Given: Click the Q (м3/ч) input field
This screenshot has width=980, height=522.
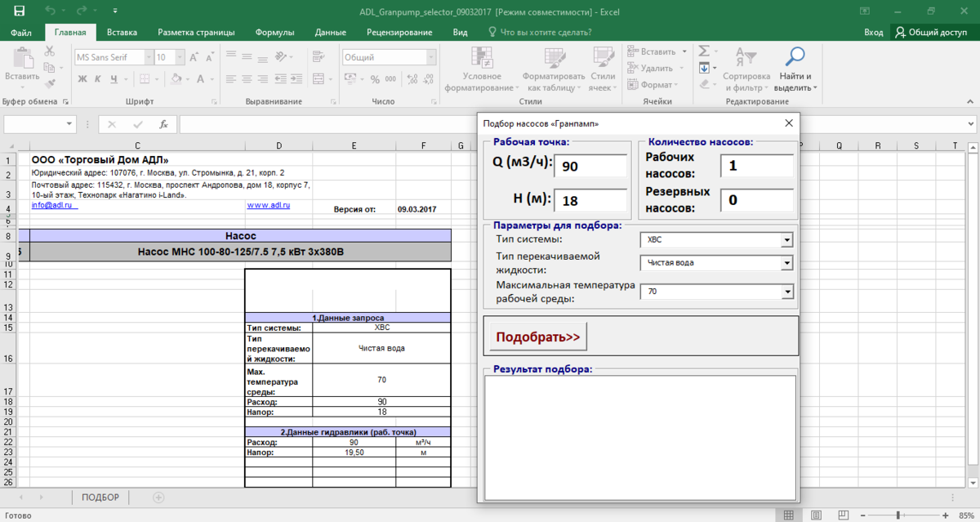Looking at the screenshot, I should 591,166.
